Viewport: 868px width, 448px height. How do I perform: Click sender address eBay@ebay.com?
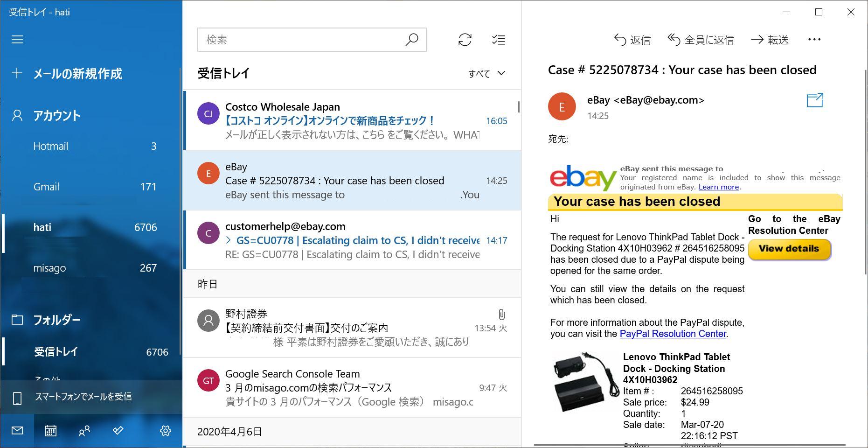[659, 100]
